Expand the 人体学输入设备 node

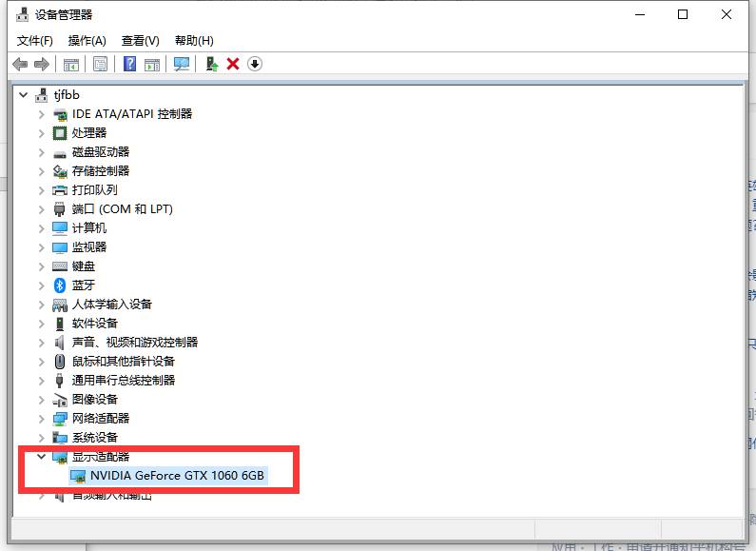(42, 305)
